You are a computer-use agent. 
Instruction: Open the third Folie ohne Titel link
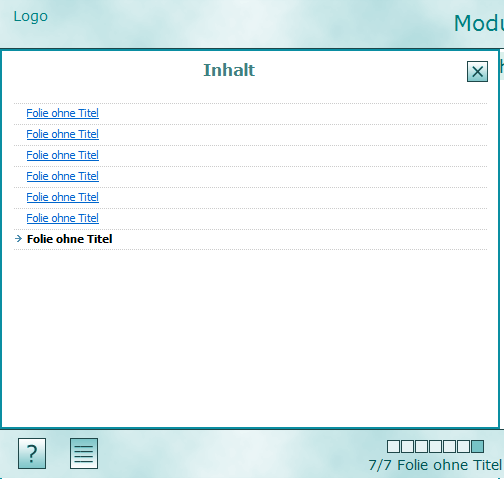point(63,155)
